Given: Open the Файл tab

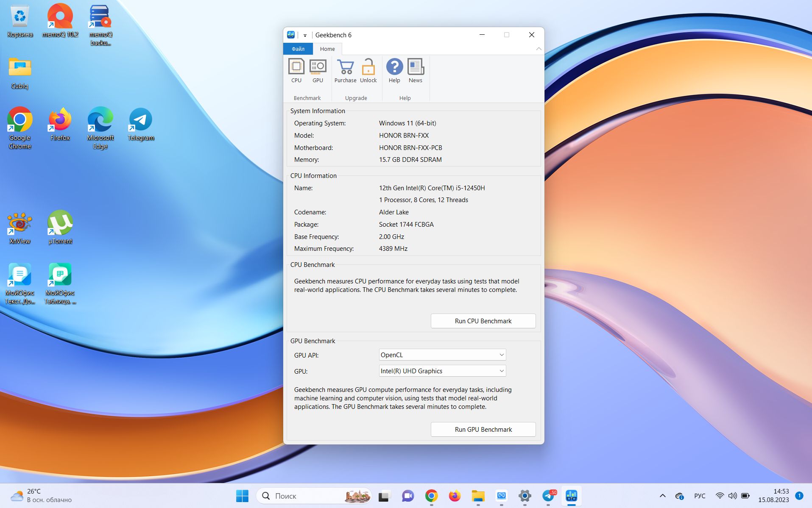Looking at the screenshot, I should 298,49.
